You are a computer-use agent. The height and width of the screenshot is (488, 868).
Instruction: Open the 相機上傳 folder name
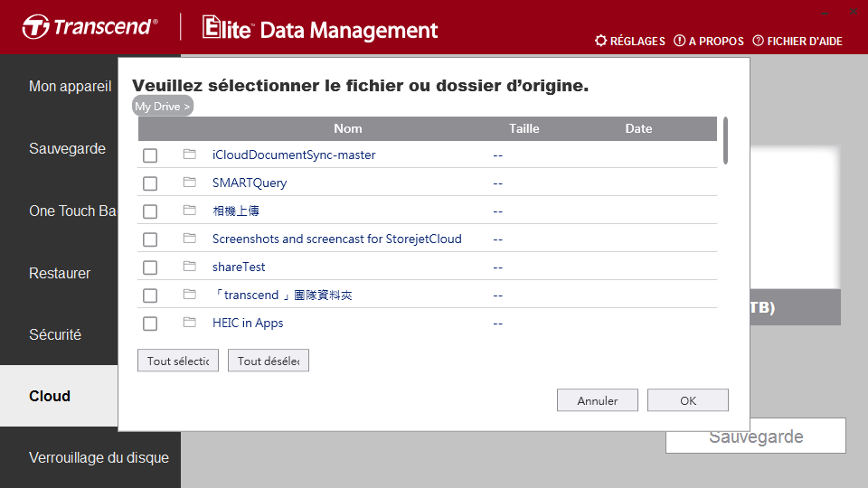click(236, 211)
